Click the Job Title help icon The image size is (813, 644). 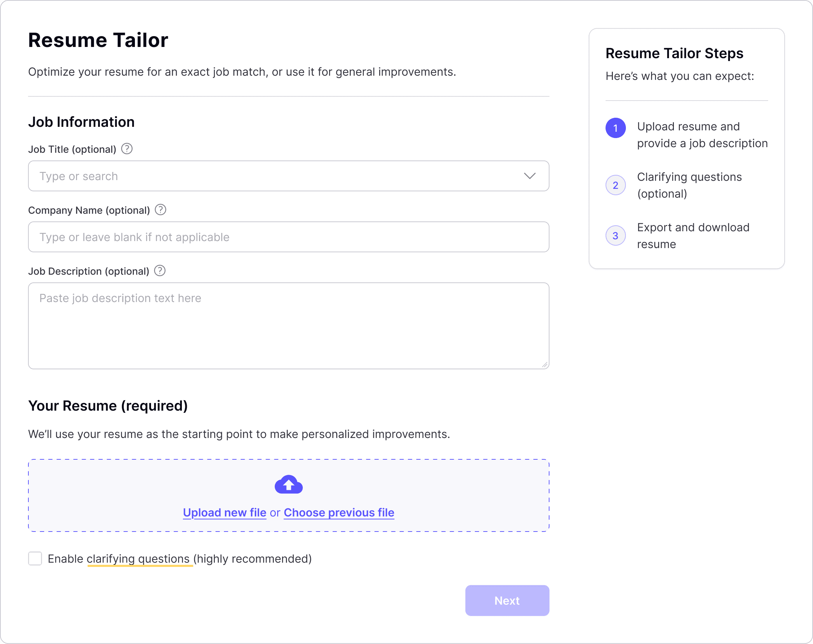coord(127,149)
